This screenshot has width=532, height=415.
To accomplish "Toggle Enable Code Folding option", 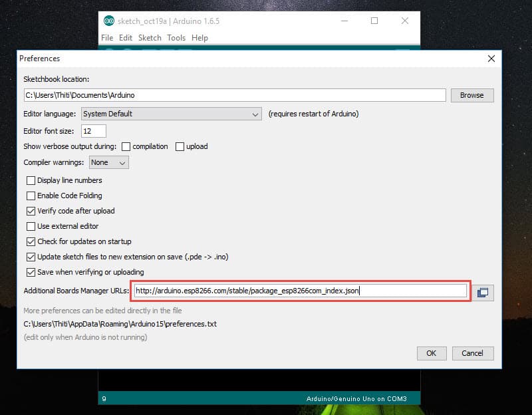I will (x=31, y=196).
